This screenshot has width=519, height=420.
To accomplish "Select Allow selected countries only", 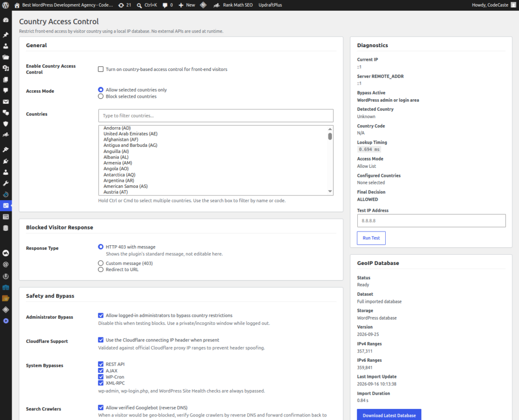I will 101,90.
